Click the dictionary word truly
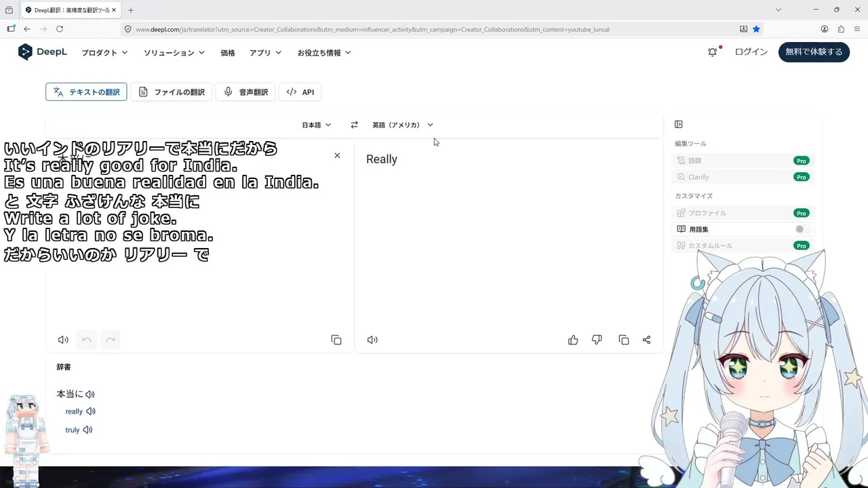This screenshot has width=868, height=488. tap(73, 430)
